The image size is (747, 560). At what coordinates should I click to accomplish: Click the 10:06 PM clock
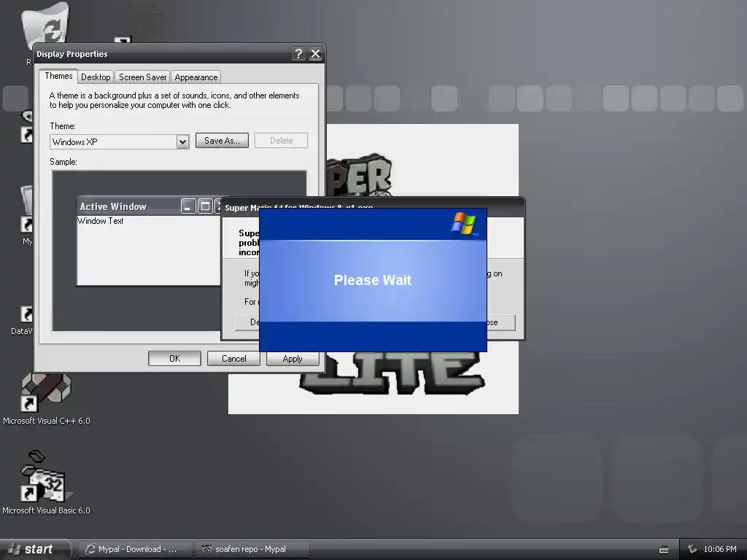pos(720,549)
